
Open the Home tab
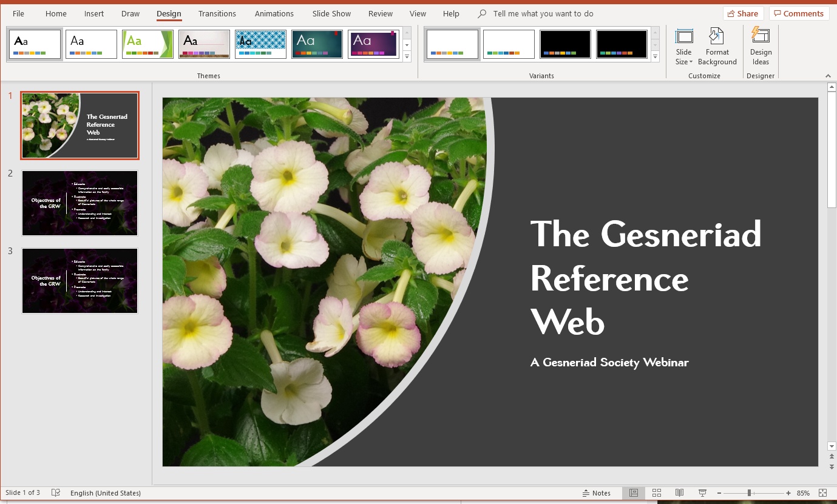(56, 13)
